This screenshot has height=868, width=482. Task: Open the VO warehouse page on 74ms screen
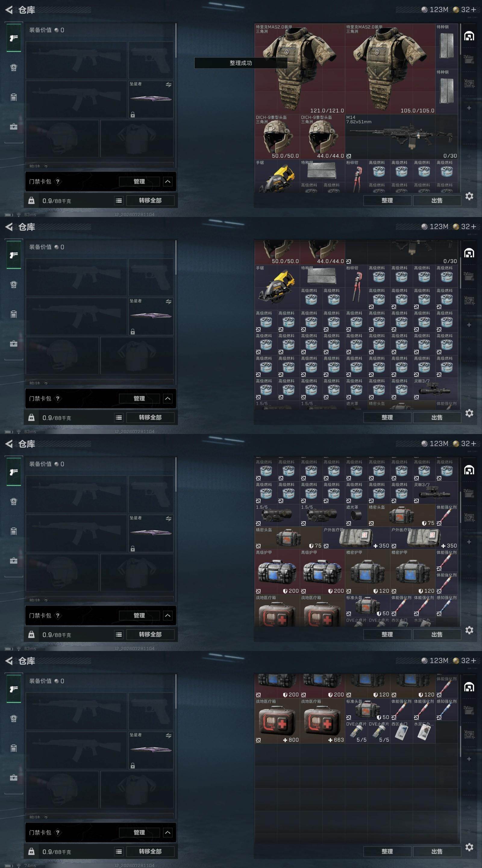469,734
